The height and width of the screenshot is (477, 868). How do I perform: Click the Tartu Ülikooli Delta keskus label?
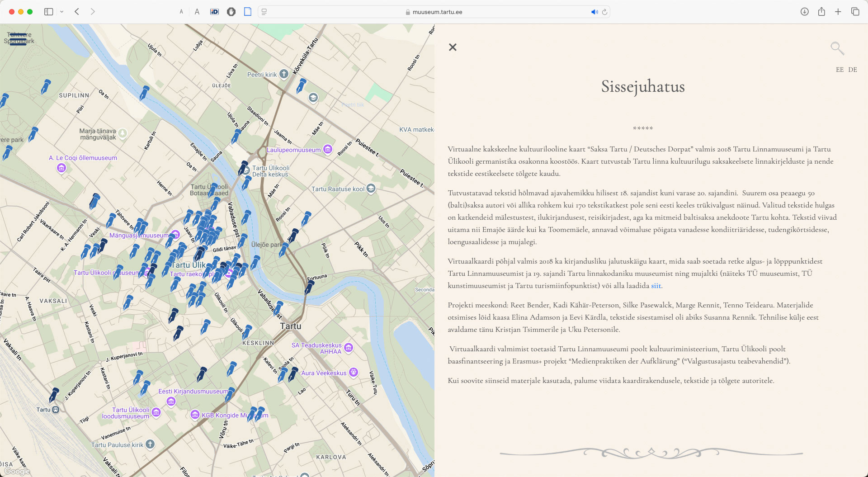[271, 171]
